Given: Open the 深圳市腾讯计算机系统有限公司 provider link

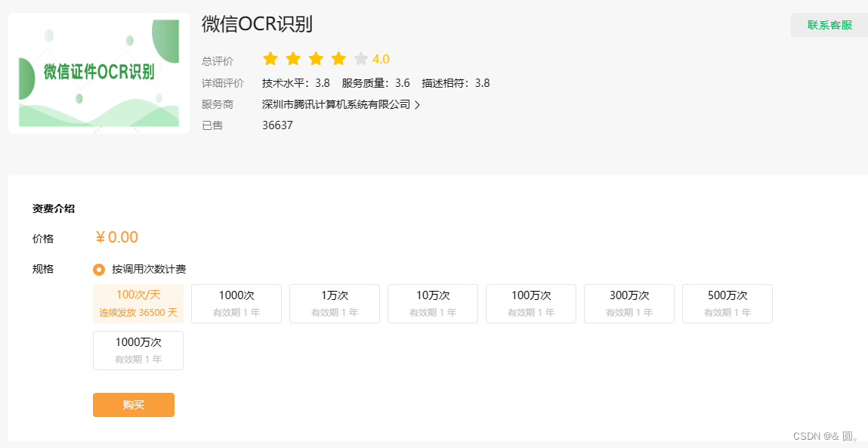Looking at the screenshot, I should tap(336, 104).
